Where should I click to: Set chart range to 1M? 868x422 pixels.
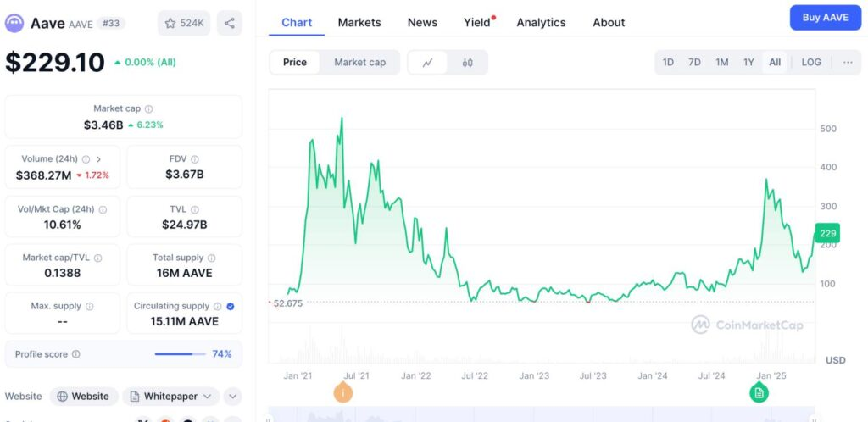point(722,63)
